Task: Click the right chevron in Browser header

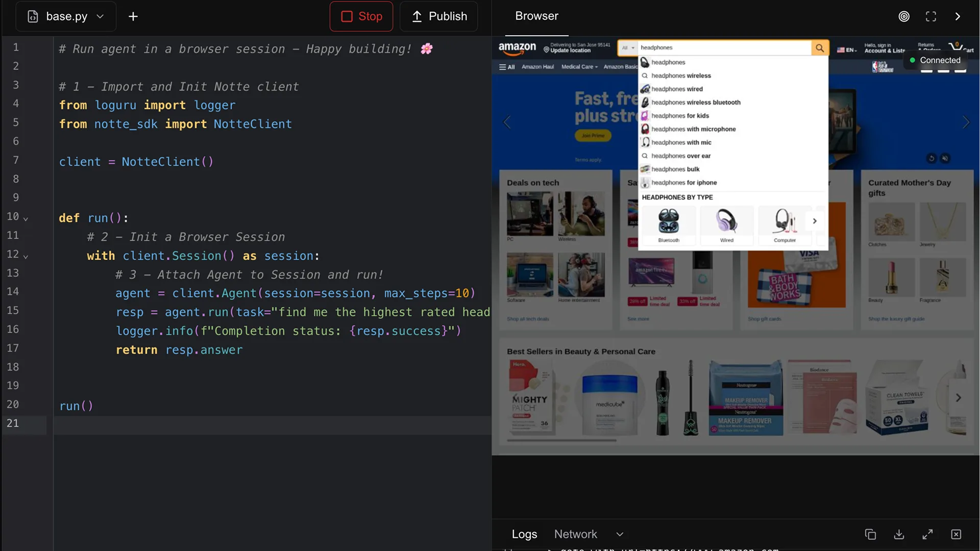Action: point(958,16)
